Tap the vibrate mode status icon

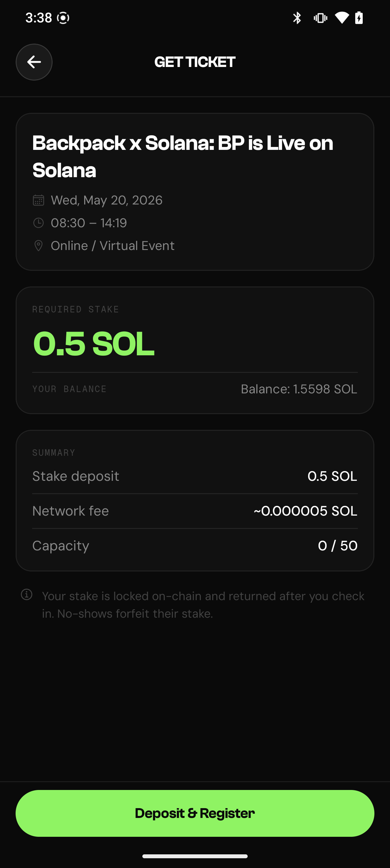coord(320,18)
